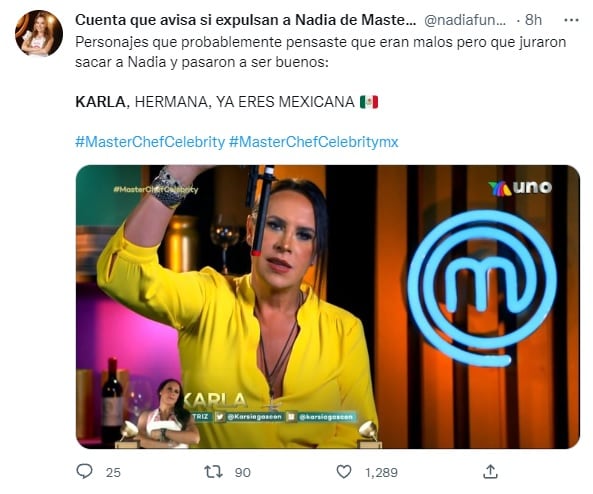Open the three-dot more options menu

(571, 20)
